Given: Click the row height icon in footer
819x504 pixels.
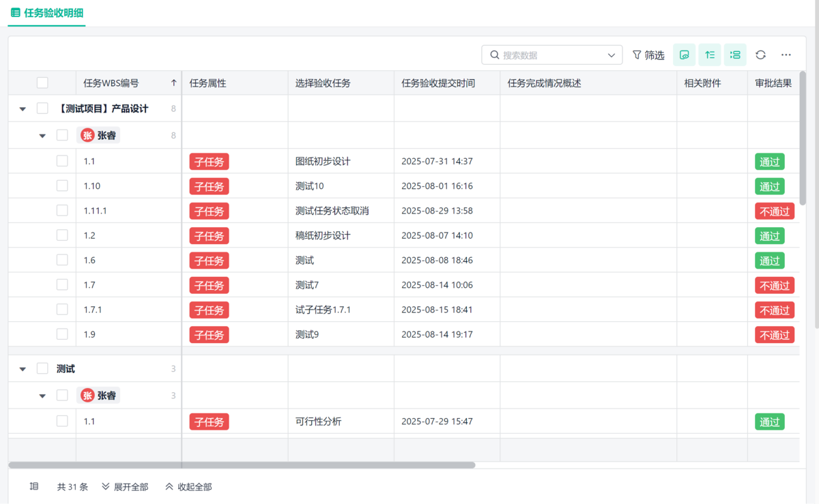Looking at the screenshot, I should coord(34,487).
